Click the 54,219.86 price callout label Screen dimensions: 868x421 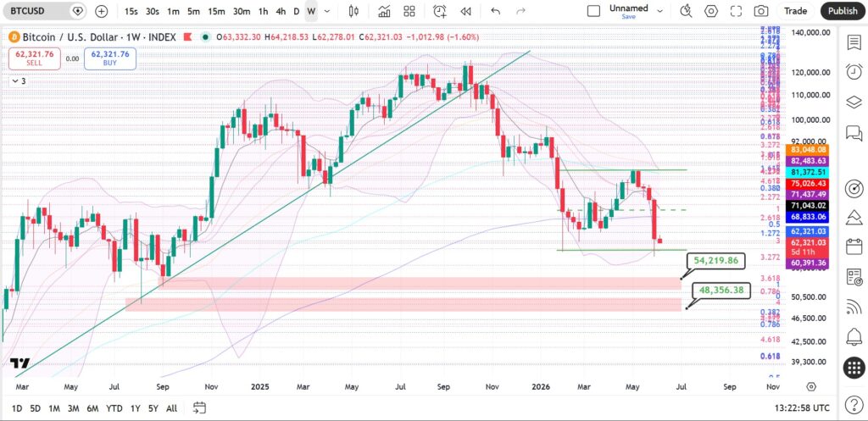[x=718, y=261]
